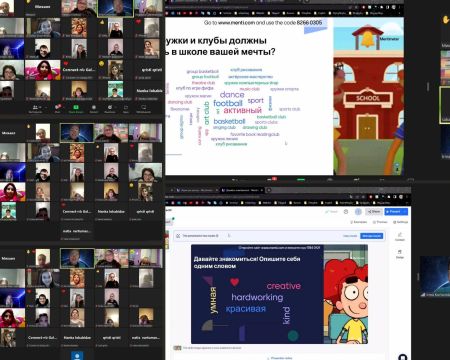The height and width of the screenshot is (360, 450).
Task: Click the code 8266 0305 at the slide top
Action: 309,23
